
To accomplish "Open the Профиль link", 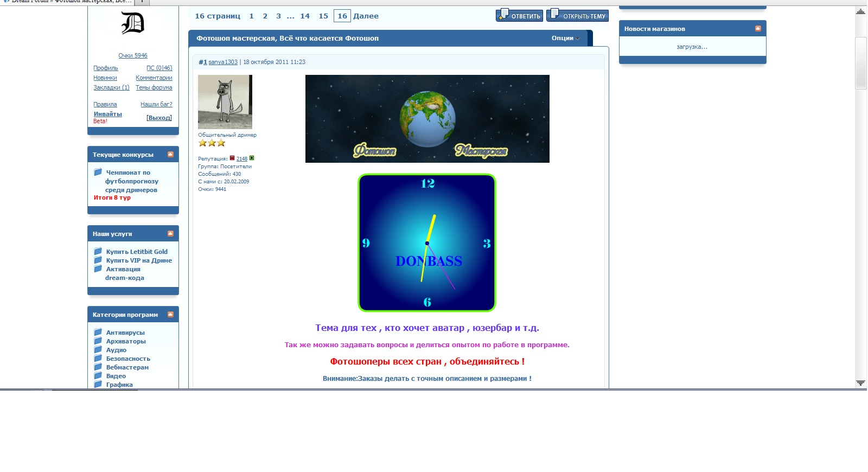I will (x=105, y=68).
